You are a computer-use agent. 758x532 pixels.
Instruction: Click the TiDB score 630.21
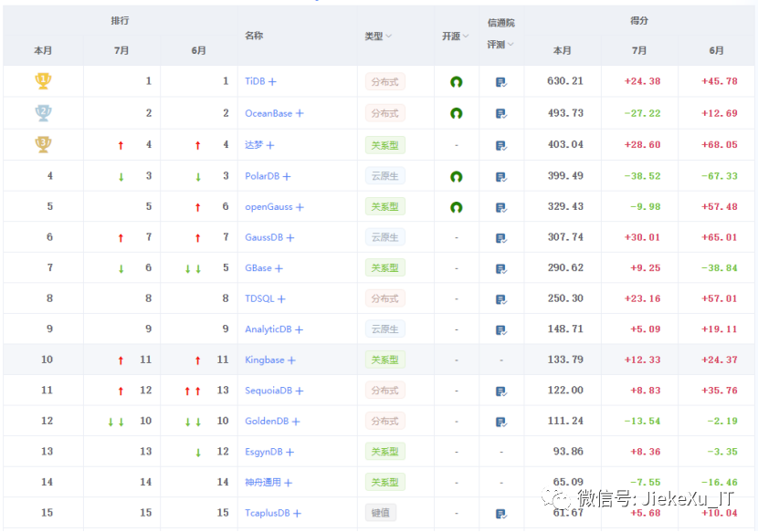click(565, 80)
